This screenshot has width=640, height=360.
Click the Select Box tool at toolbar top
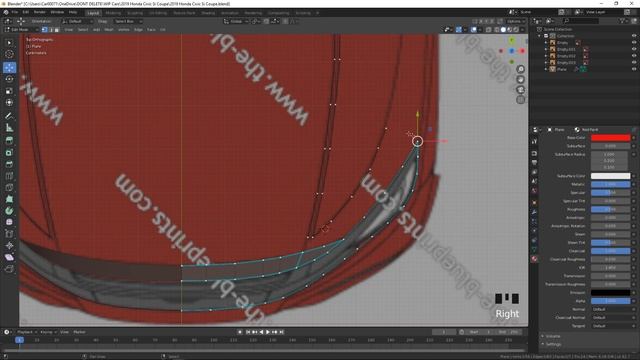coord(9,42)
